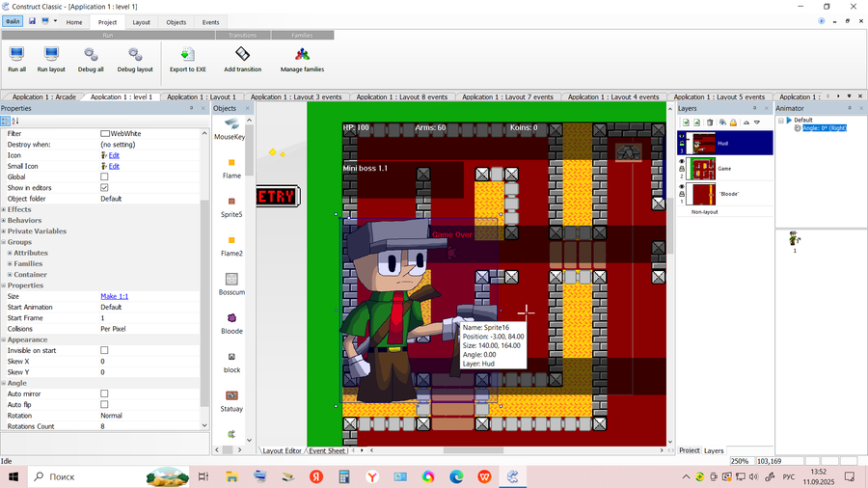
Task: Click categorized view icon in Properties toolbar
Action: coord(5,121)
